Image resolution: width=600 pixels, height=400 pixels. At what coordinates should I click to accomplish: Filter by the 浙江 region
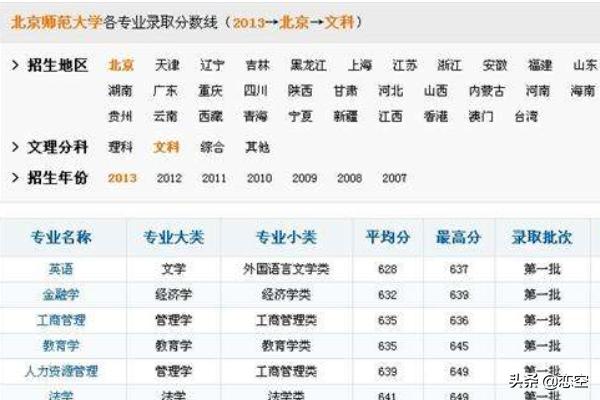tap(450, 65)
